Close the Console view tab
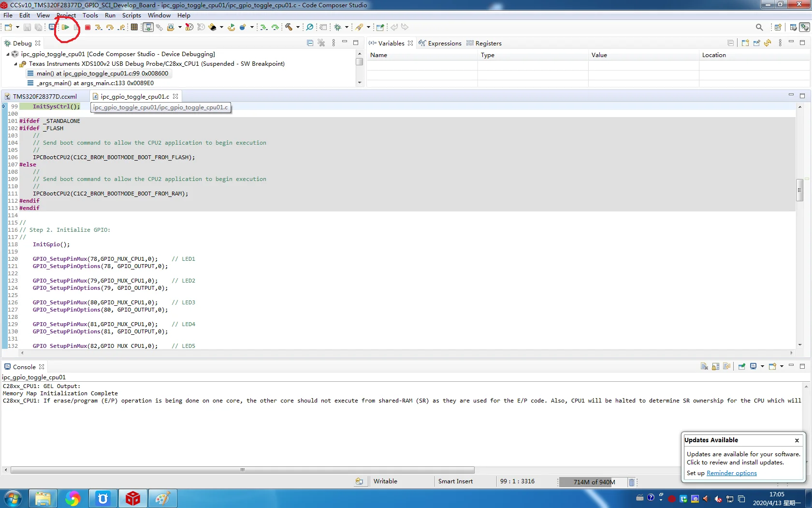 pos(42,367)
